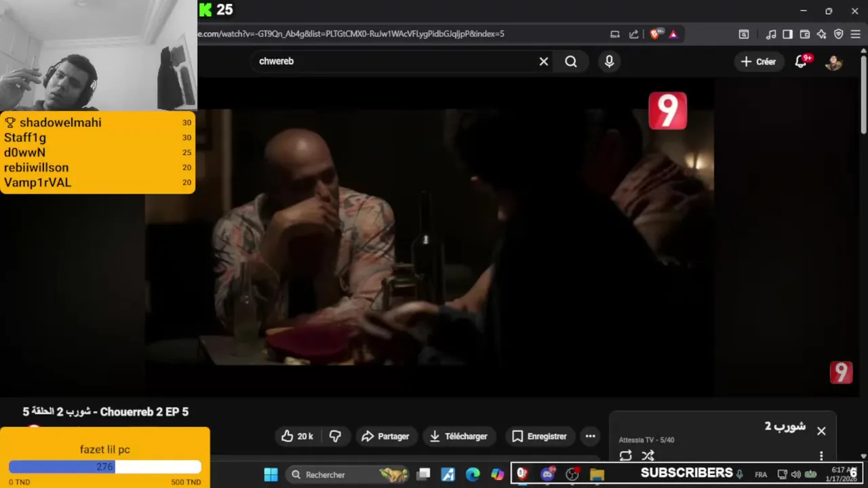Open File Explorer from the taskbar
868x488 pixels.
pos(597,474)
